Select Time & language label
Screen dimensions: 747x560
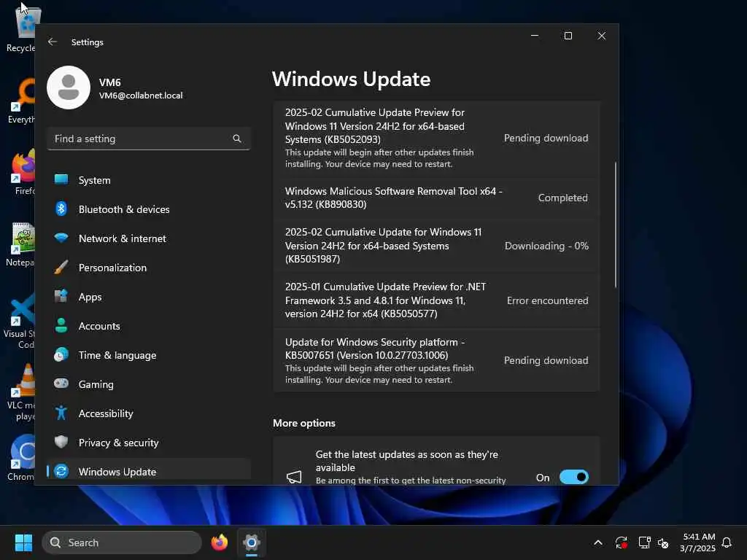tap(117, 355)
